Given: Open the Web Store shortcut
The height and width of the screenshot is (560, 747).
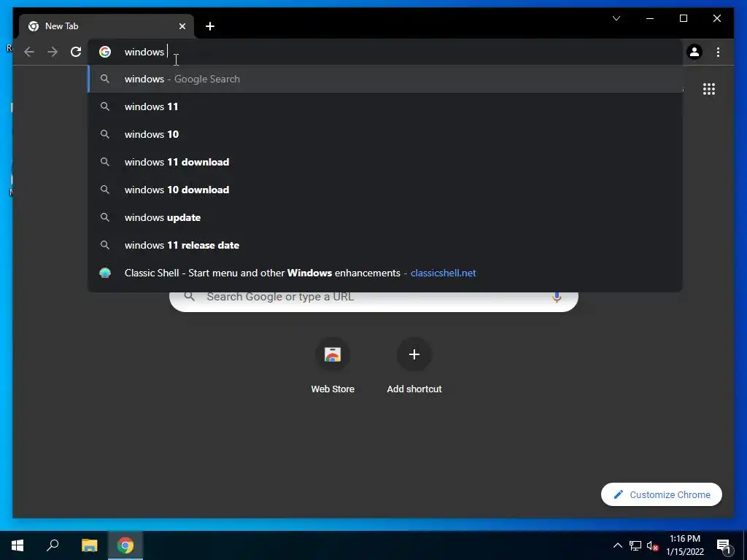Looking at the screenshot, I should click(333, 366).
